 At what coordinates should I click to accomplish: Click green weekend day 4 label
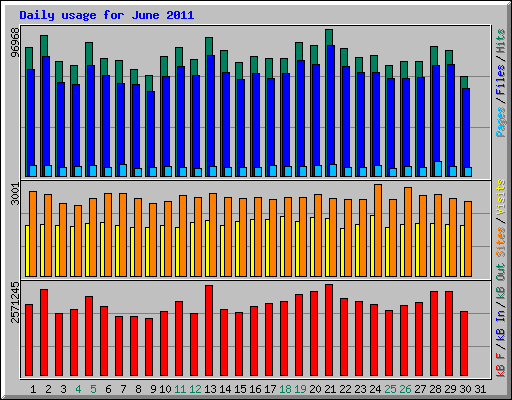(78, 389)
